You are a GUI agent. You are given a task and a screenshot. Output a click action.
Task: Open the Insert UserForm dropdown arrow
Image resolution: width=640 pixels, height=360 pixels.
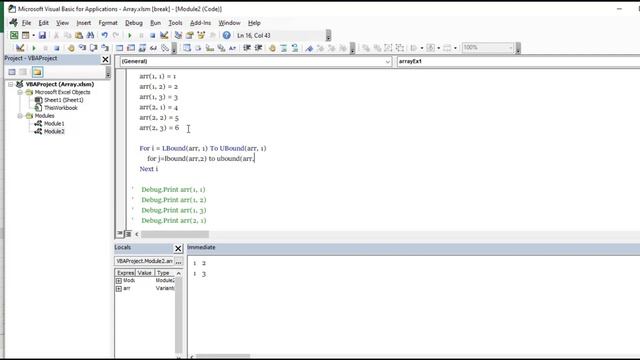click(x=33, y=36)
